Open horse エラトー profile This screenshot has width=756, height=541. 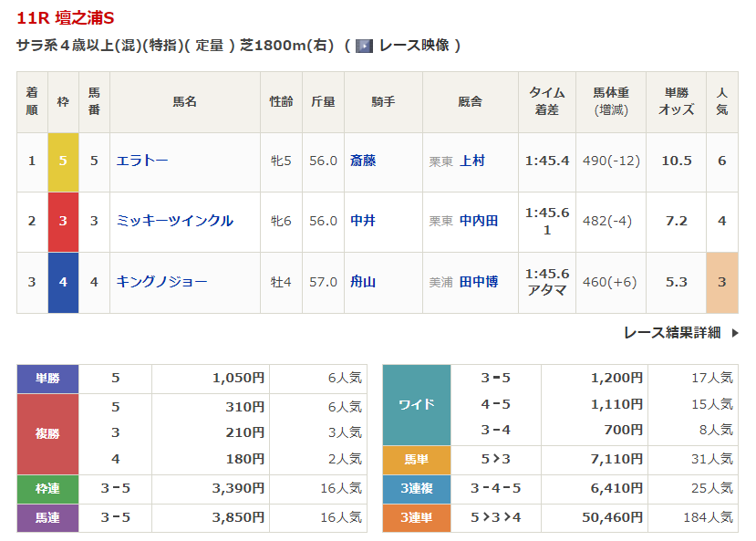point(142,161)
